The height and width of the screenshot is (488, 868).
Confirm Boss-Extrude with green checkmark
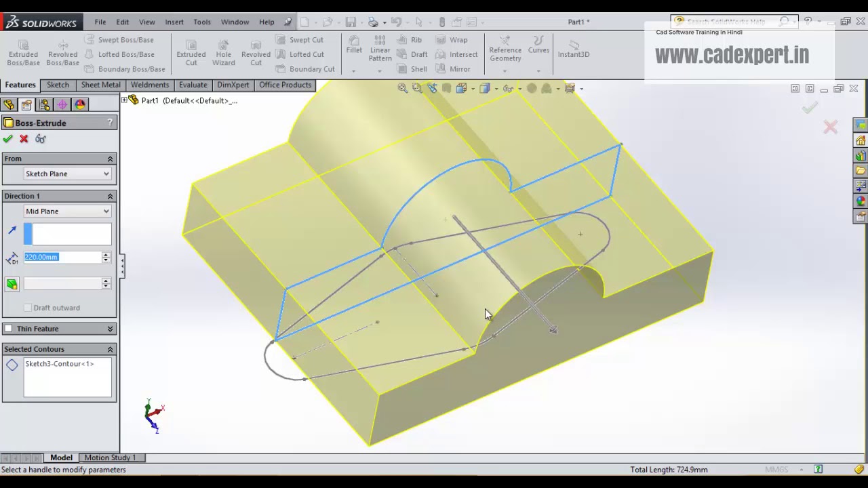7,139
